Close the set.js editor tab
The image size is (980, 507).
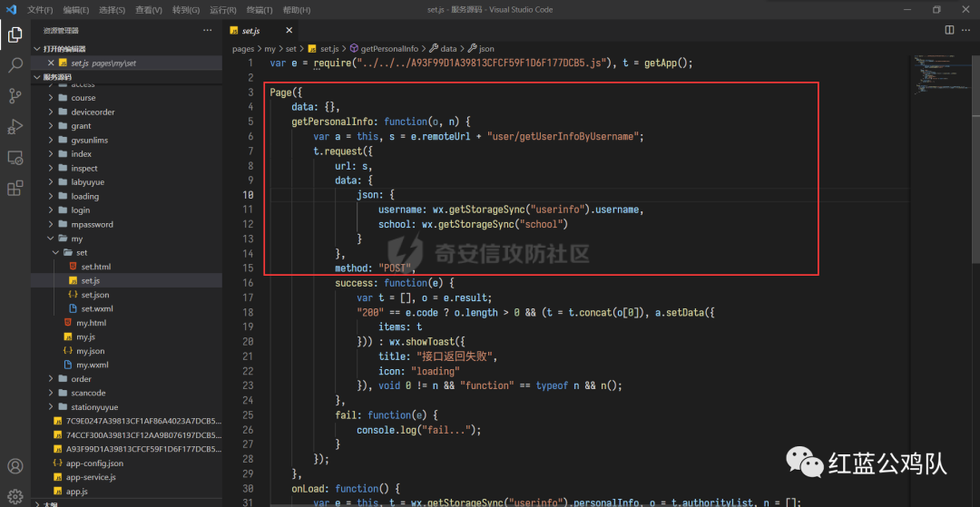coord(289,31)
